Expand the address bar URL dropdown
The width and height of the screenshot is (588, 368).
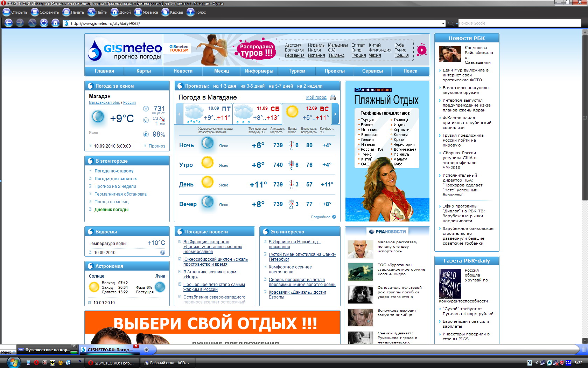[x=443, y=23]
